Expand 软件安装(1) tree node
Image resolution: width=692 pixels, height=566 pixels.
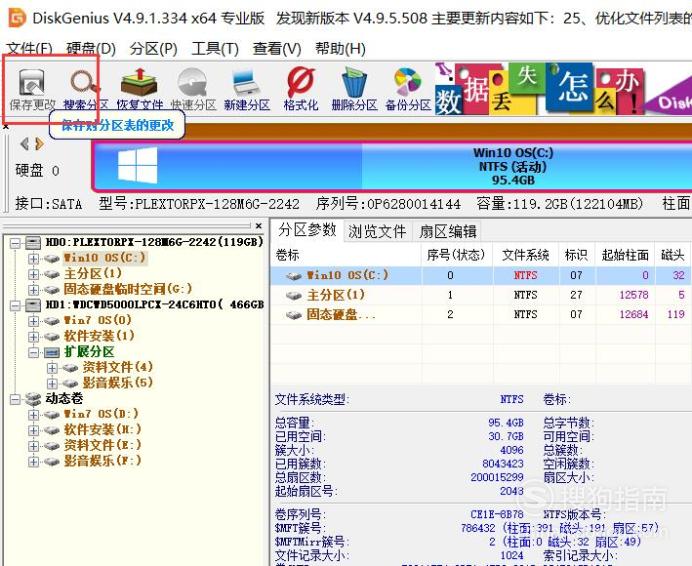pos(33,336)
